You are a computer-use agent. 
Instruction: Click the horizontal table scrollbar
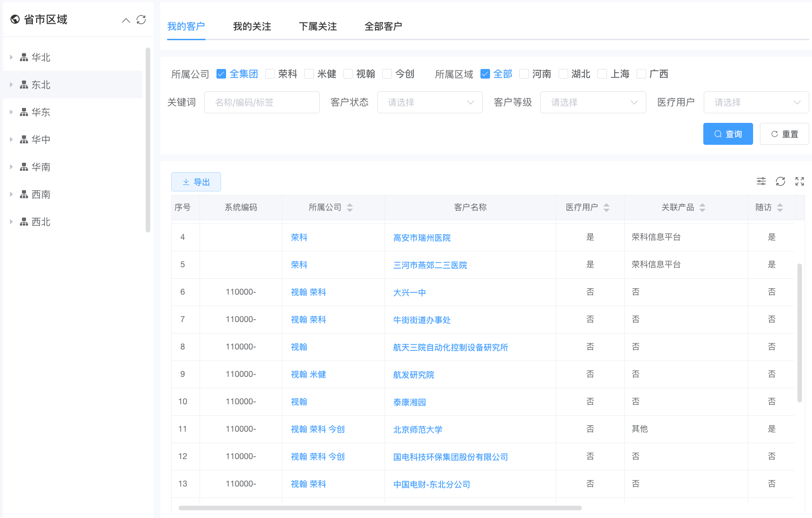pyautogui.click(x=380, y=508)
